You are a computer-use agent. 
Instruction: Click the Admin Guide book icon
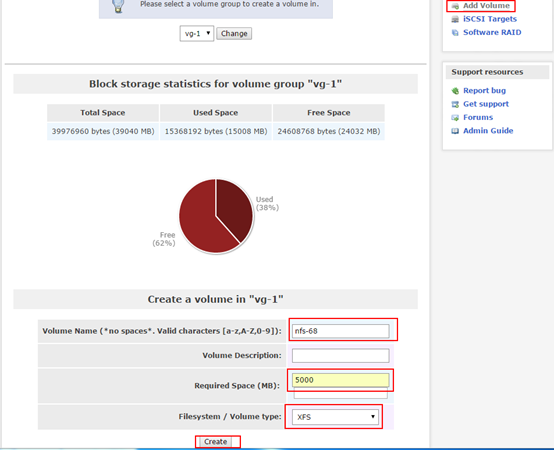[x=455, y=131]
